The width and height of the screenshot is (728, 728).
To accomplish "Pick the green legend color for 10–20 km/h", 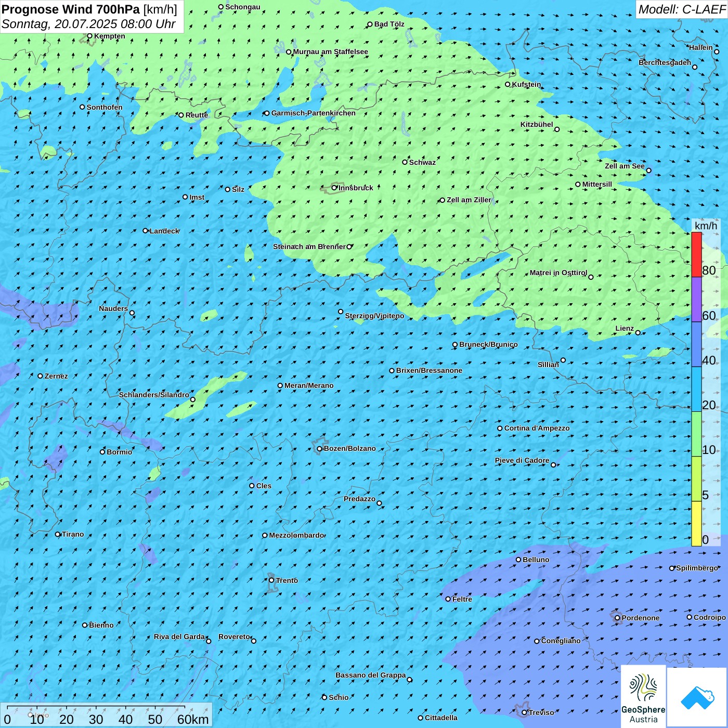I will pyautogui.click(x=696, y=434).
